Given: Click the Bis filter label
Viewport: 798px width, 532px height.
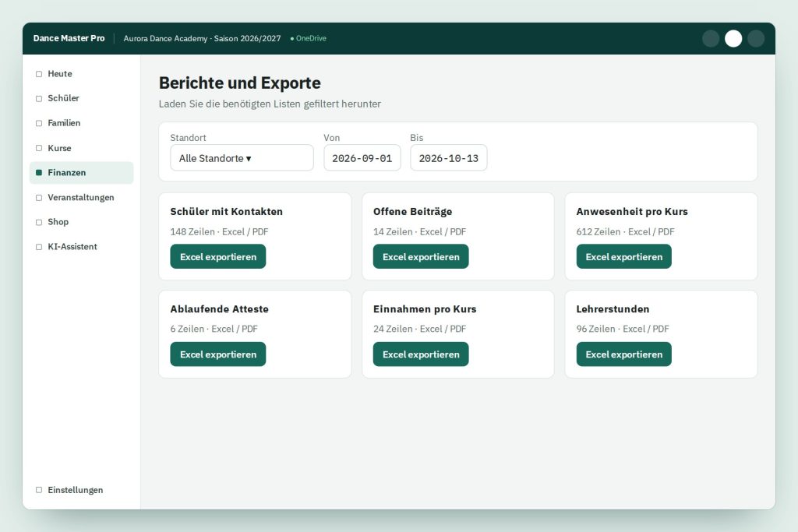Looking at the screenshot, I should (417, 138).
